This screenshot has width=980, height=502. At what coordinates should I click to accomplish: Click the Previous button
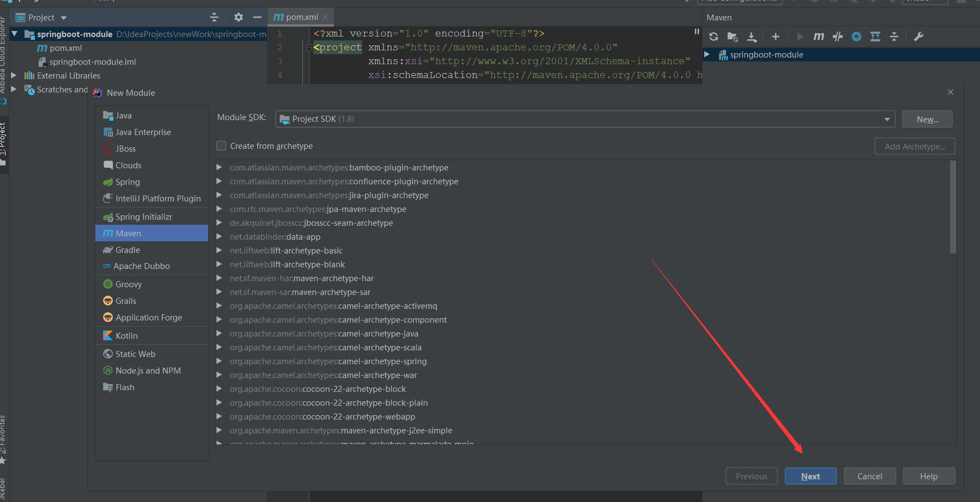pos(751,476)
